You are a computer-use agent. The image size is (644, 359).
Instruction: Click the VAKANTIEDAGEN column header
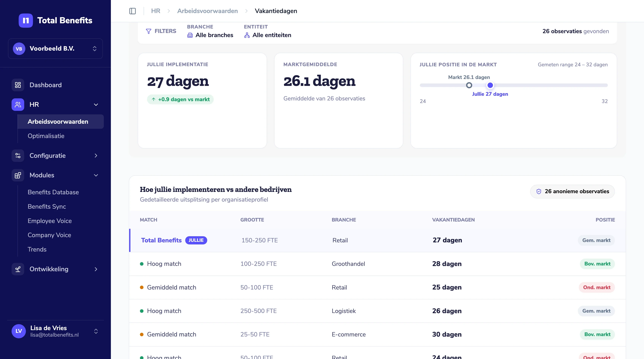pyautogui.click(x=453, y=220)
